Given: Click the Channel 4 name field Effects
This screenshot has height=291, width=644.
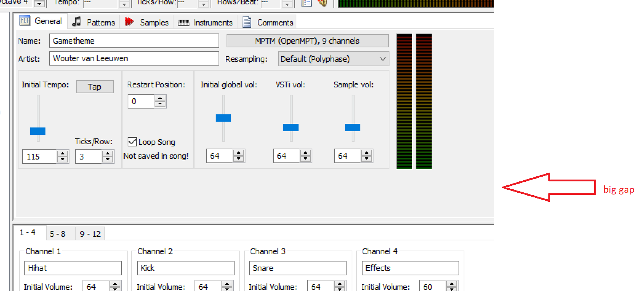Looking at the screenshot, I should (x=411, y=268).
